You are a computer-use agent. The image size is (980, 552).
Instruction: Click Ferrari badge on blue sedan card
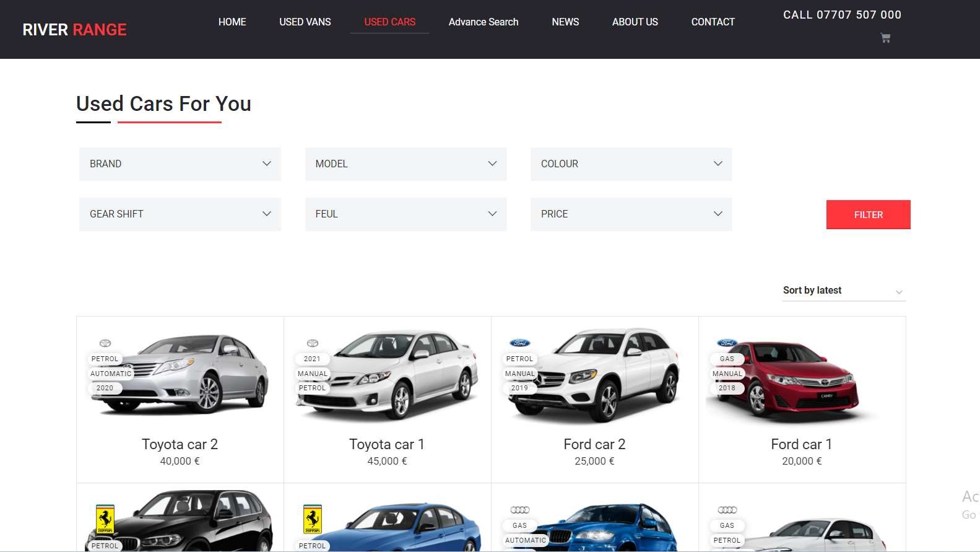(x=313, y=519)
